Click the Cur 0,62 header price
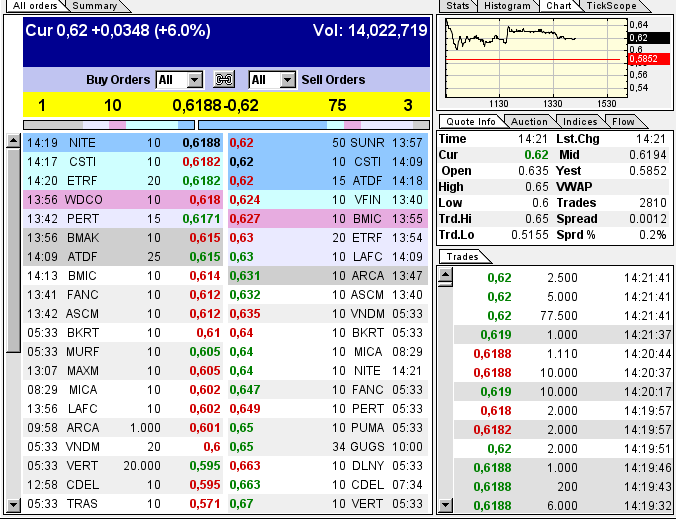696x519 pixels. point(56,31)
